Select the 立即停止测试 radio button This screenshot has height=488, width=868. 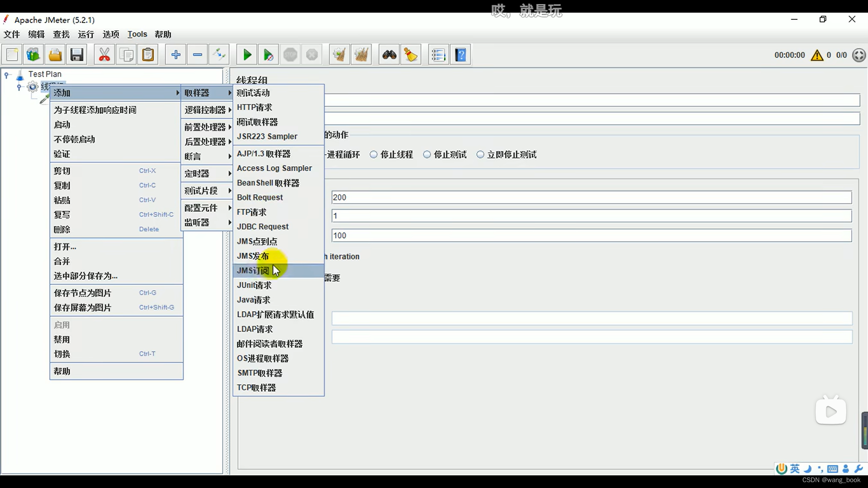coord(480,155)
